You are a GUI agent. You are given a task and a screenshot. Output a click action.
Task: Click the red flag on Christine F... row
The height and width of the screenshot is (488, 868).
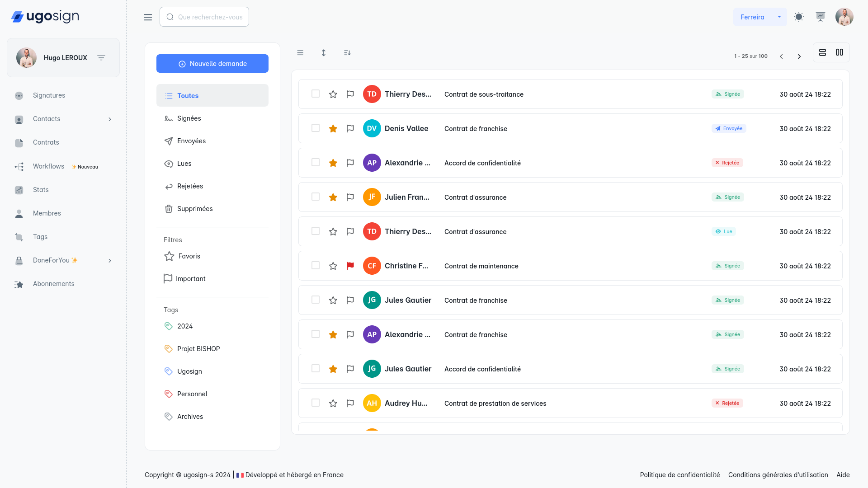[x=350, y=266]
